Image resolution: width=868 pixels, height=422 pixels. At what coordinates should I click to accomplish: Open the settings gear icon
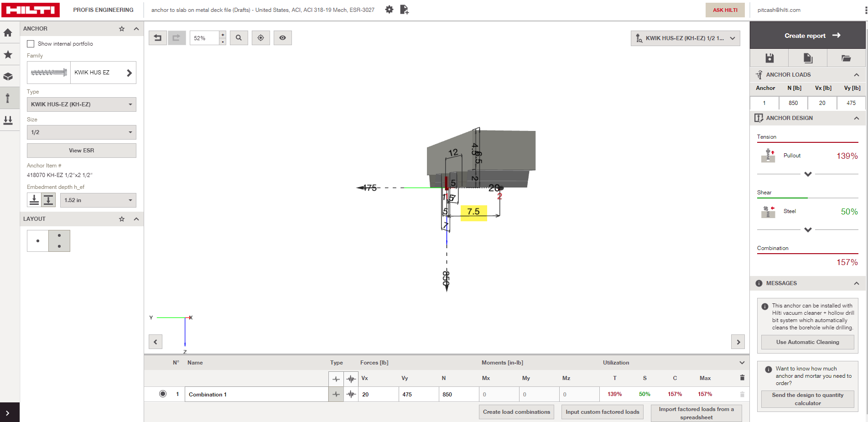(x=389, y=10)
